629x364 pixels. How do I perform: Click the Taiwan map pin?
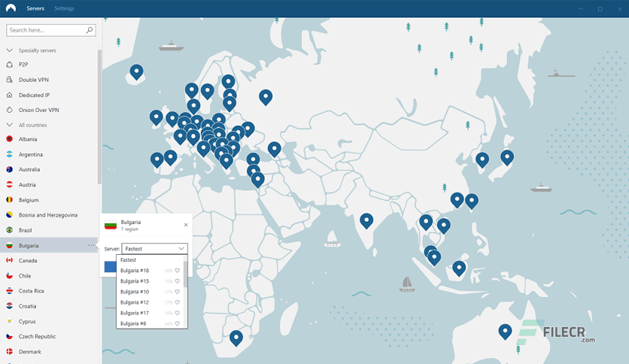point(471,201)
